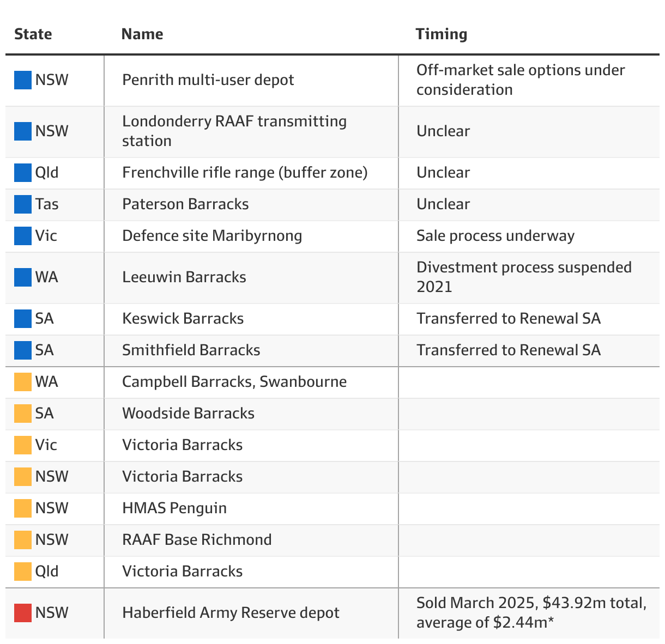
Task: Click blue square in Leeuwin Barracks row
Action: coord(23,277)
